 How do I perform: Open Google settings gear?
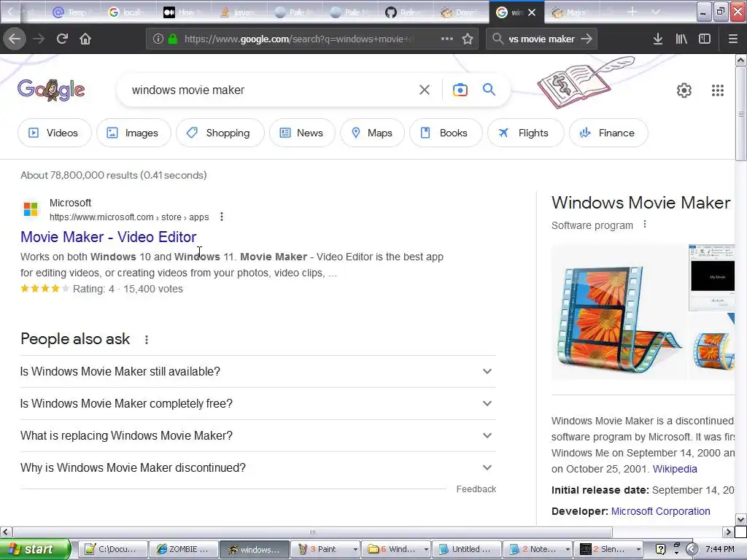(x=684, y=90)
